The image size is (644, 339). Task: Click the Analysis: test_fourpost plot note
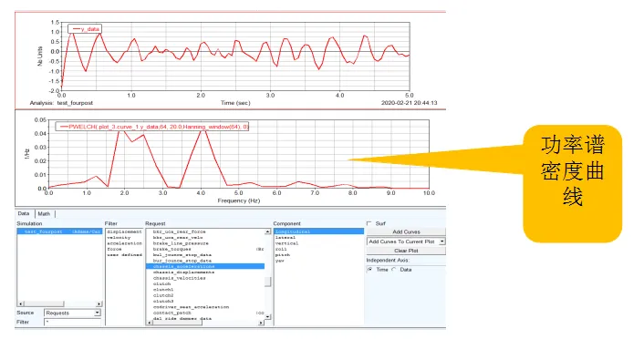tap(61, 103)
